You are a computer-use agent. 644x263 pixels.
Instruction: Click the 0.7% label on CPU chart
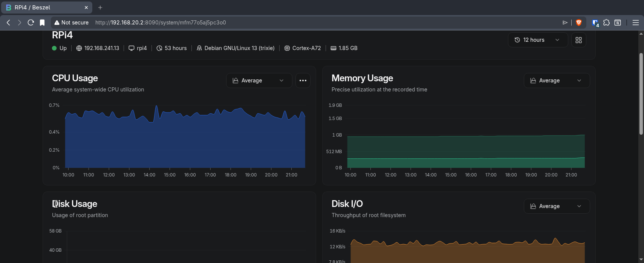(x=54, y=105)
